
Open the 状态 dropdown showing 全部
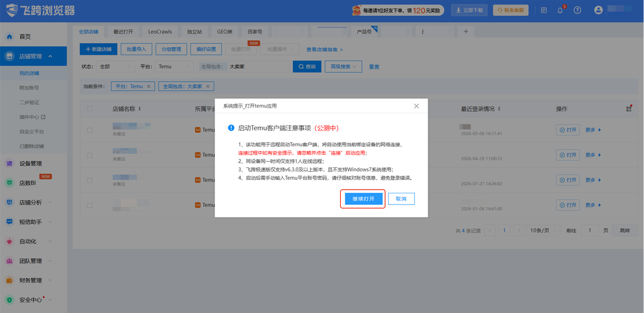click(116, 66)
